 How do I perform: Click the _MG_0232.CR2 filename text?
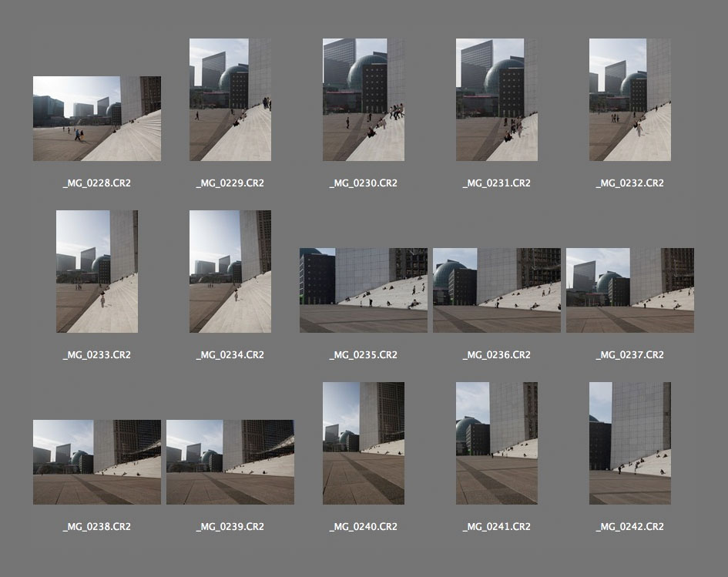tap(629, 183)
